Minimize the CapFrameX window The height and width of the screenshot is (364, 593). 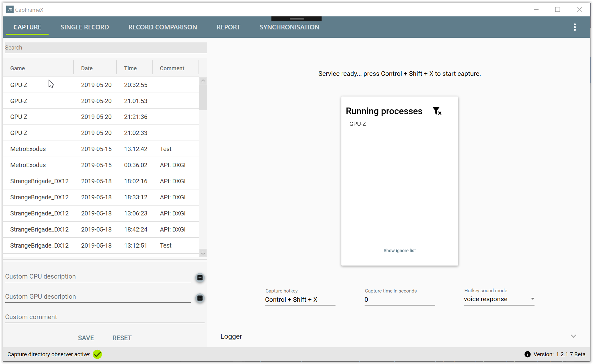point(536,10)
